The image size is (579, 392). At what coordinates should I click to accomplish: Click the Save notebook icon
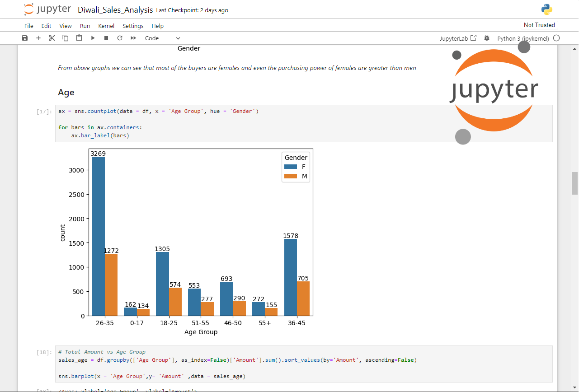[x=25, y=38]
